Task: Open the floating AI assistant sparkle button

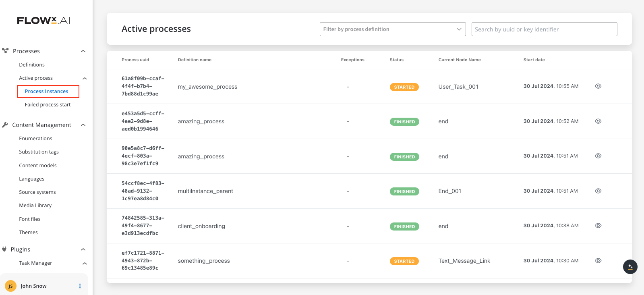Action: (630, 267)
